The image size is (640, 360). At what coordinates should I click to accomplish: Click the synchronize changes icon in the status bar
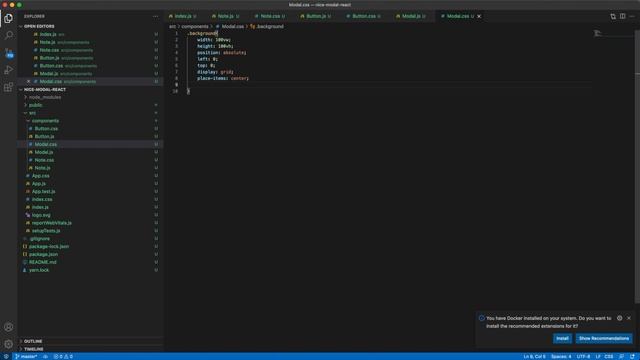(x=45, y=356)
